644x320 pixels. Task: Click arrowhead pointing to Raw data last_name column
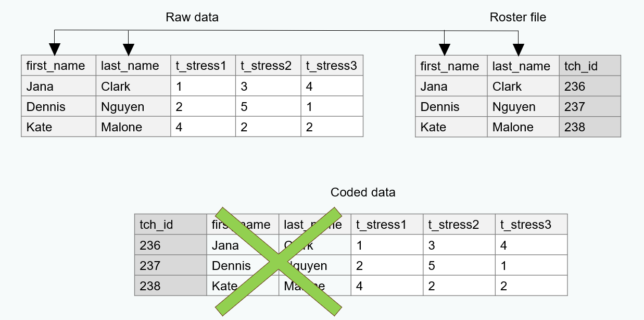[x=129, y=50]
